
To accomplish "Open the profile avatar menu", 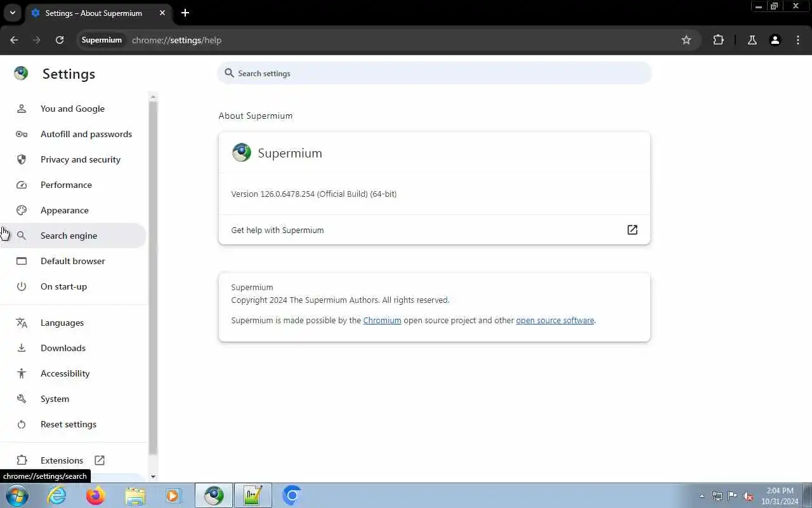I will point(775,40).
